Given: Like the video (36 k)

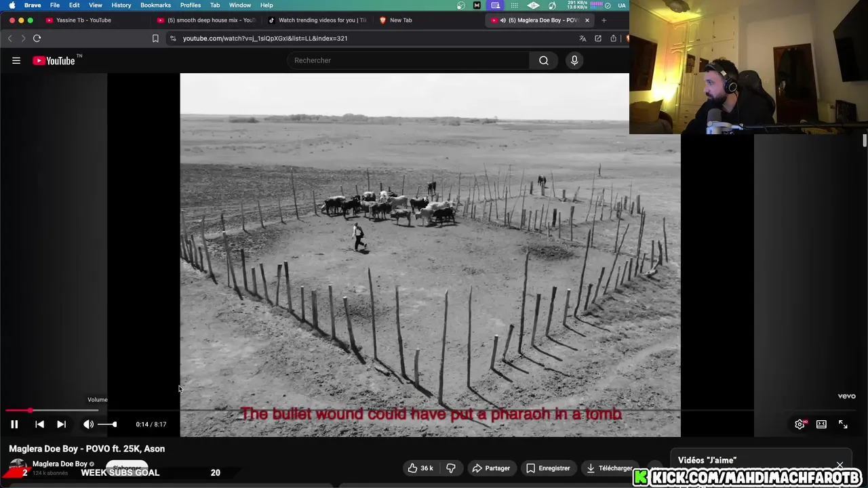Looking at the screenshot, I should tap(420, 468).
